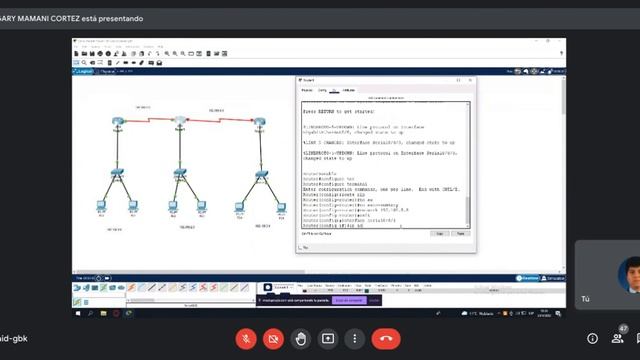Click the Print icon in Packet Tracer toolbar
This screenshot has width=640, height=360.
click(100, 53)
